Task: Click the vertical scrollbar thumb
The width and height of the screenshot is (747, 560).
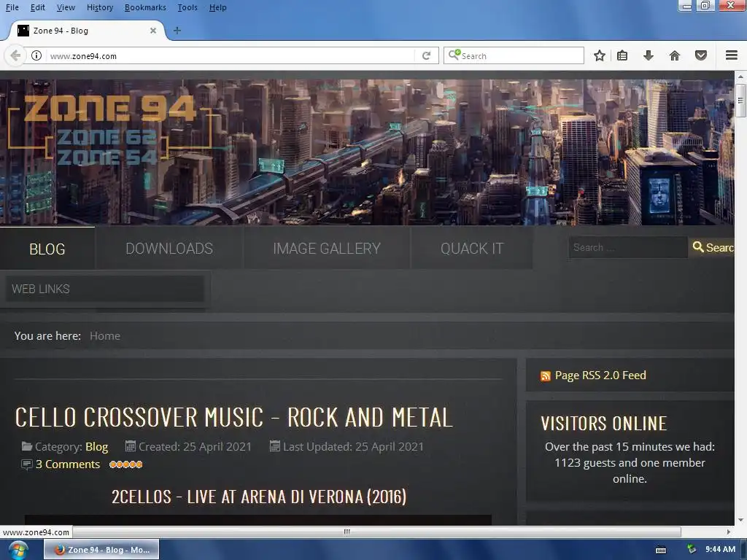Action: click(x=740, y=101)
